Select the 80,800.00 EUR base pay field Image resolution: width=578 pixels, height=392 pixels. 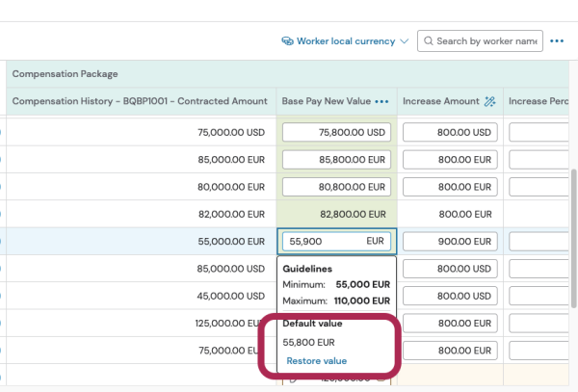click(336, 187)
